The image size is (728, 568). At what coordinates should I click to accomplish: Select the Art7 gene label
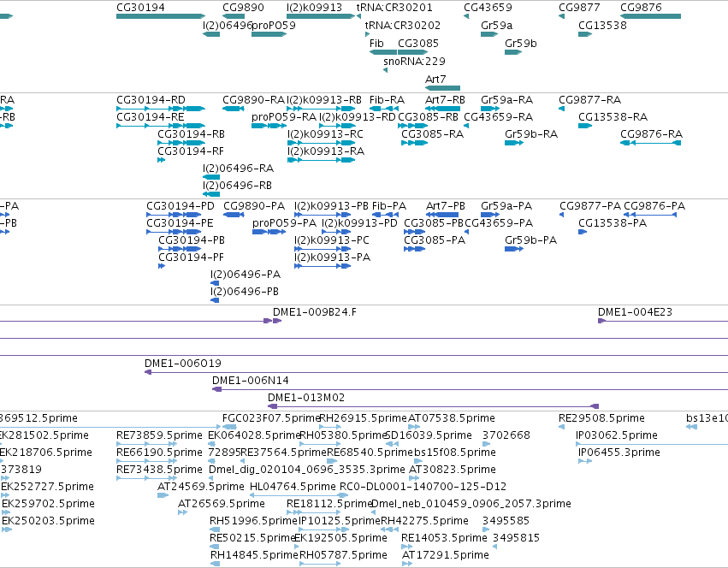click(x=435, y=80)
